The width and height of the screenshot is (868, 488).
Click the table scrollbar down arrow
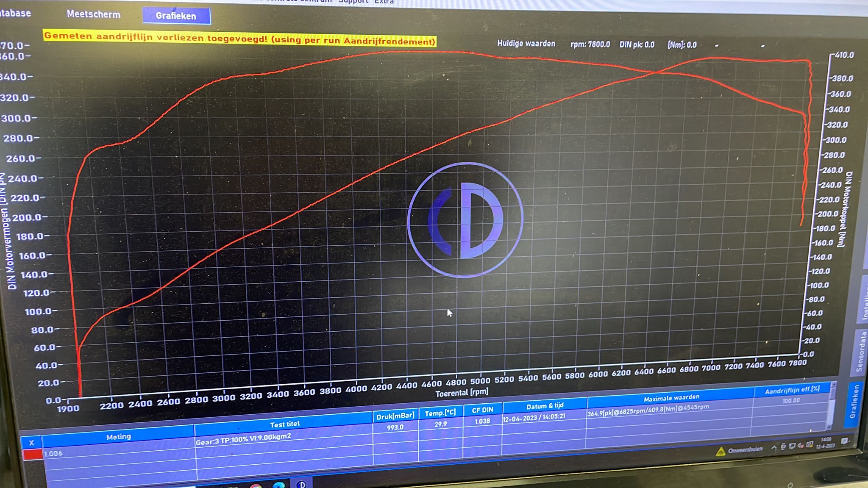pyautogui.click(x=830, y=427)
